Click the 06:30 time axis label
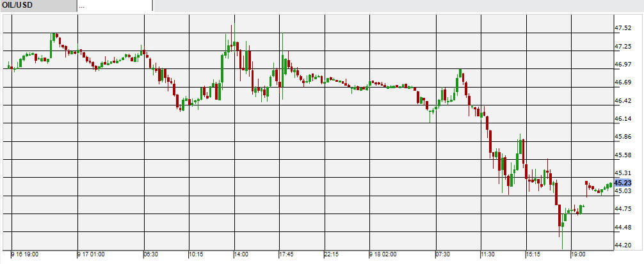This screenshot has width=644, height=264. pyautogui.click(x=151, y=254)
